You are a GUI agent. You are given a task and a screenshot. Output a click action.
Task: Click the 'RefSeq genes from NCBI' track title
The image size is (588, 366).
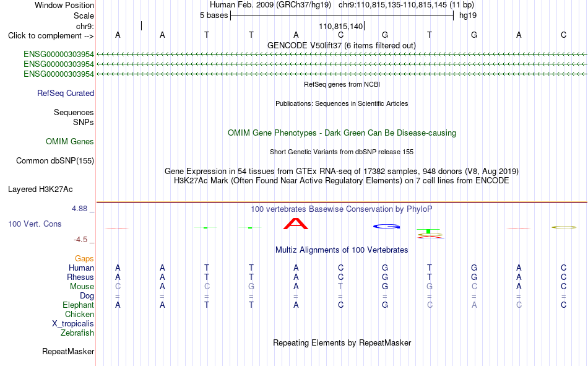click(342, 84)
